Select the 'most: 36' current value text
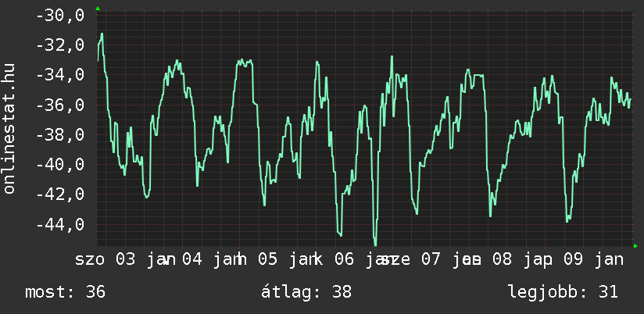Image resolution: width=644 pixels, height=314 pixels. [65, 292]
